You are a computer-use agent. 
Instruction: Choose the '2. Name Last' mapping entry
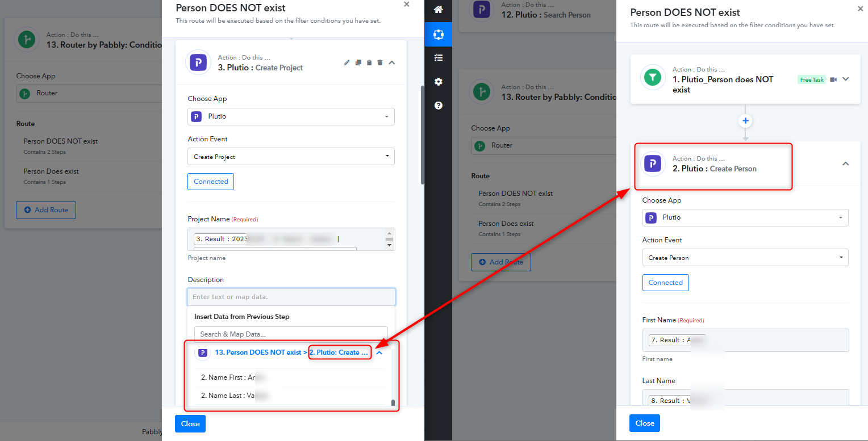pos(233,396)
